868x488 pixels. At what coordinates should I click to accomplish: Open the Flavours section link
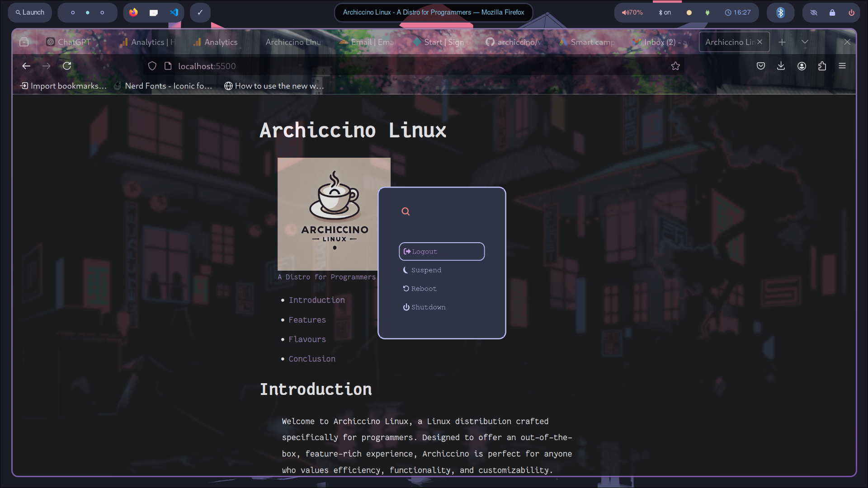(x=307, y=339)
